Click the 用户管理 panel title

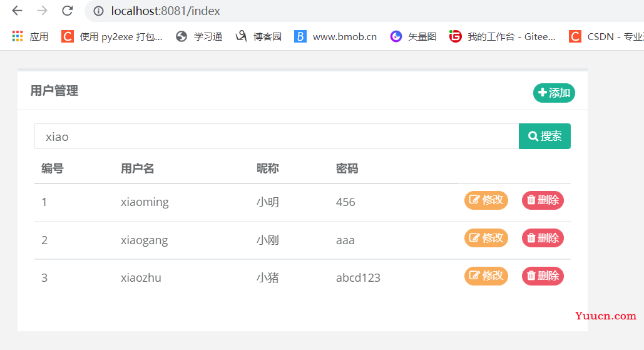coord(54,91)
